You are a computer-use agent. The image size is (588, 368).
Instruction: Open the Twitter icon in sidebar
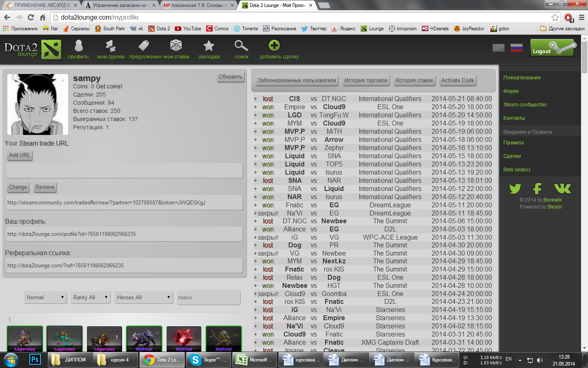point(515,188)
